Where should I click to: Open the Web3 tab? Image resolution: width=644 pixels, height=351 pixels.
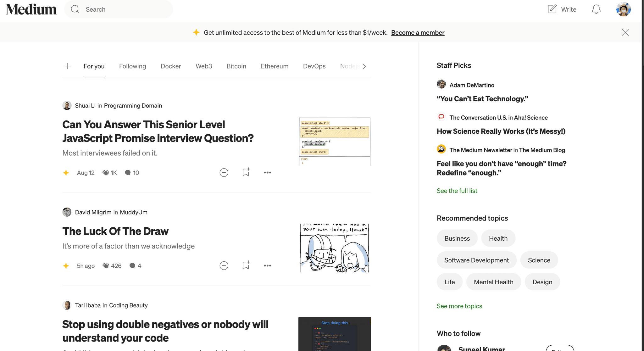pos(204,66)
